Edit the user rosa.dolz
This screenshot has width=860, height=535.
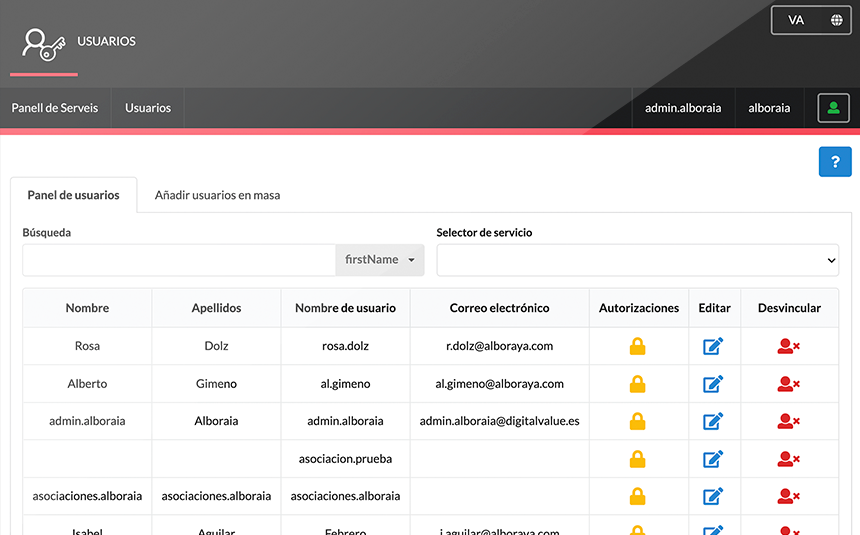coord(713,347)
